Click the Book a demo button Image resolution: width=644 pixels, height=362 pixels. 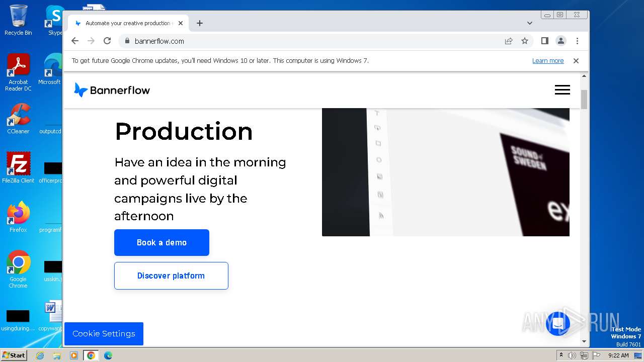[162, 242]
